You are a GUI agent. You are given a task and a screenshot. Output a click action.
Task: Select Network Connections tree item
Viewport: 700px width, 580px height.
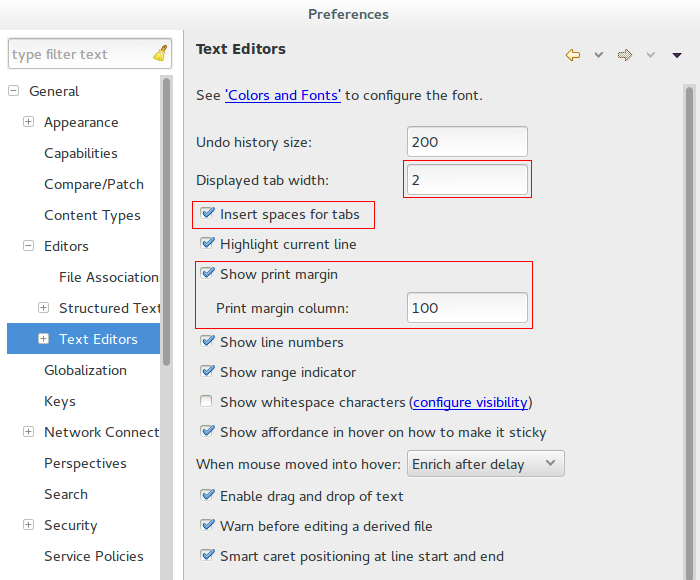point(102,432)
